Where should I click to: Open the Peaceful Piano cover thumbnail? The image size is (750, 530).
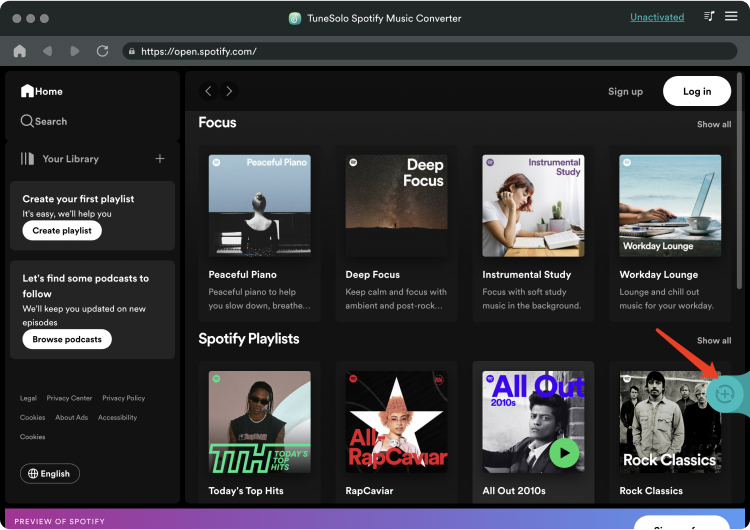pos(260,206)
